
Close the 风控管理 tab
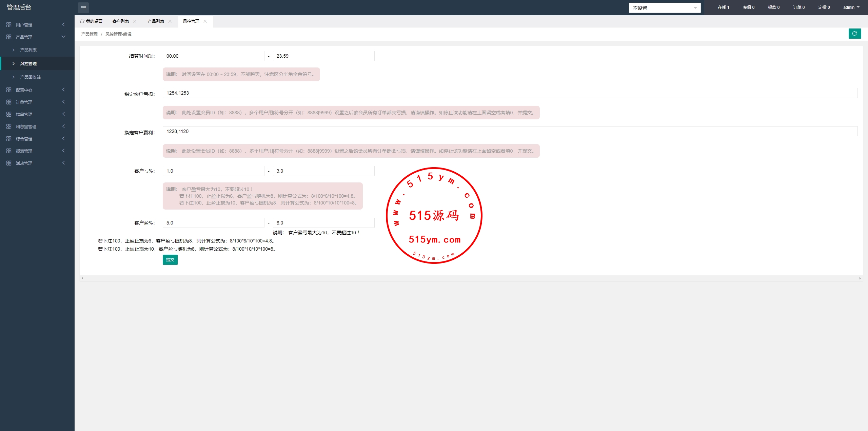click(x=205, y=21)
